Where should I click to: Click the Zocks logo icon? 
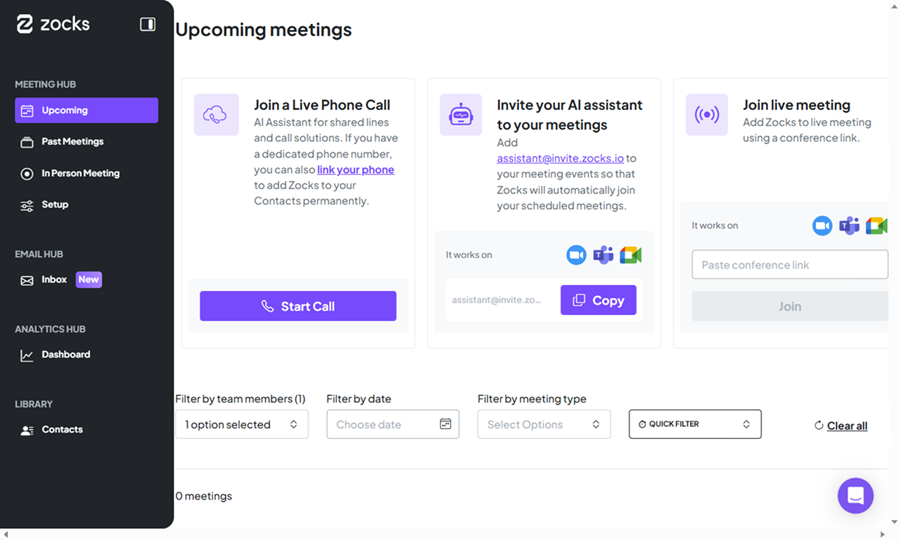point(25,24)
